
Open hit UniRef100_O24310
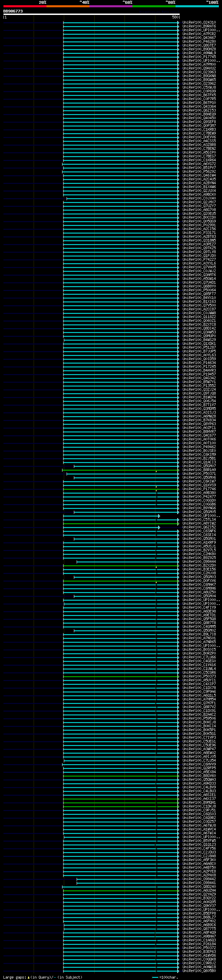pos(199,23)
